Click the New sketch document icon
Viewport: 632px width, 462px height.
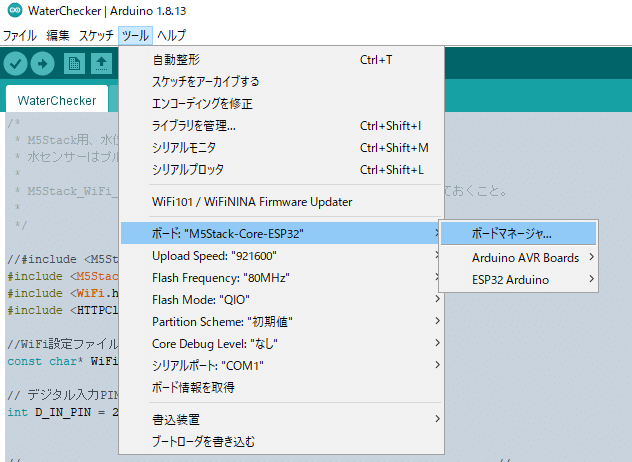74,64
